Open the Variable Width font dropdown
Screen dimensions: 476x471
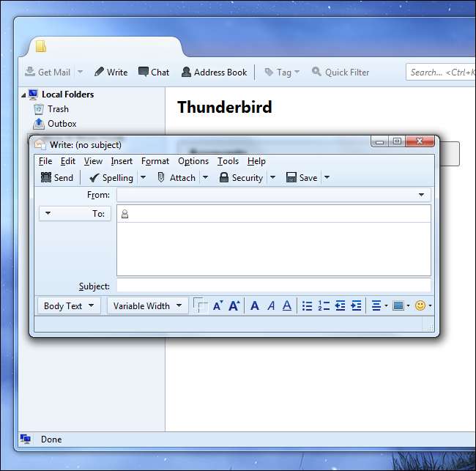147,305
